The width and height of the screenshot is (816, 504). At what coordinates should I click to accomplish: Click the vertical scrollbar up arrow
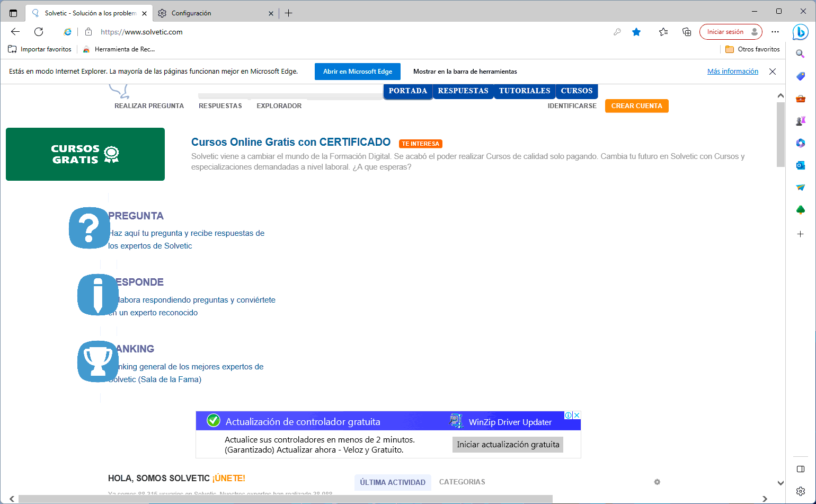coord(780,96)
